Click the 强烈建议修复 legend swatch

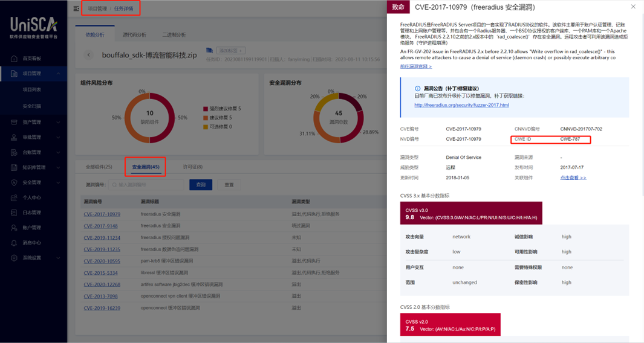pyautogui.click(x=206, y=109)
